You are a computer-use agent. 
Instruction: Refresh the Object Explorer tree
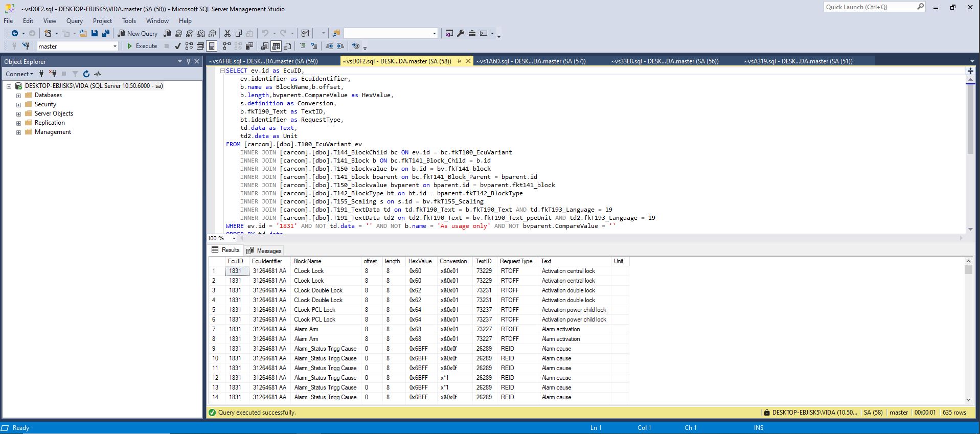(x=86, y=74)
